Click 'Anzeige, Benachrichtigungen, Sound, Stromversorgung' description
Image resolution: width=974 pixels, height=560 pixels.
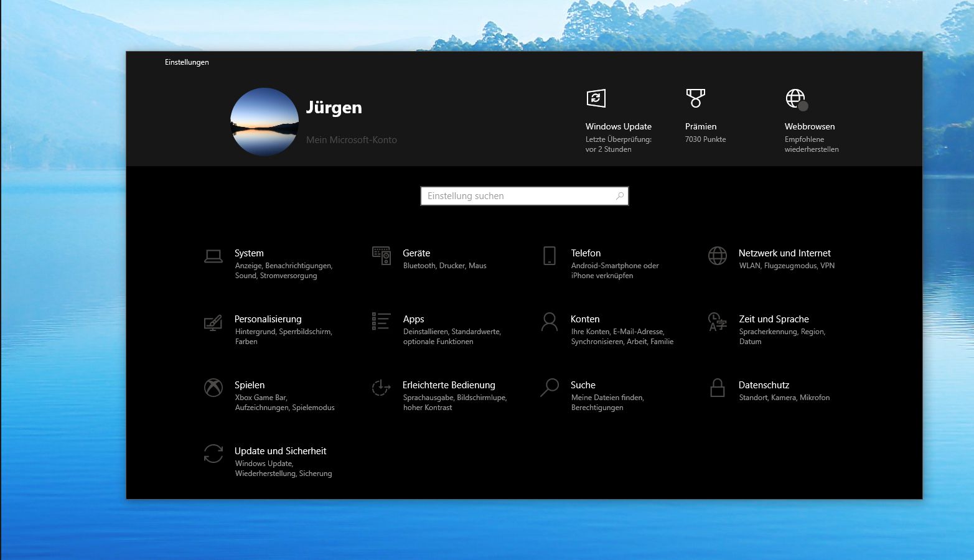(x=284, y=271)
